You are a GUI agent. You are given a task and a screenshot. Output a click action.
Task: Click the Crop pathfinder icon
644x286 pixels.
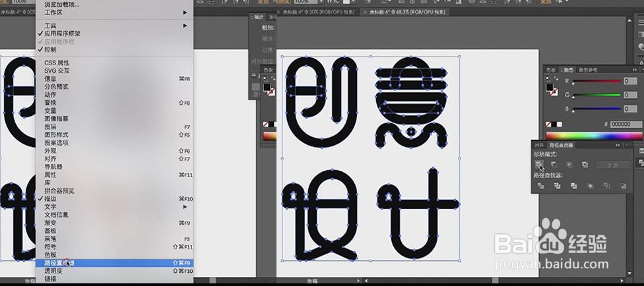[591, 186]
